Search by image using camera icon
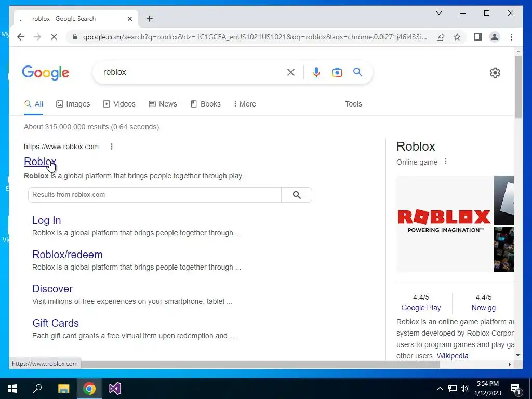The height and width of the screenshot is (399, 532). [x=337, y=72]
